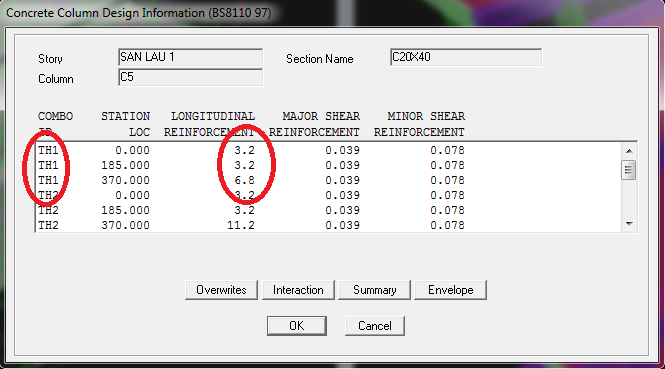This screenshot has height=369, width=665.
Task: Click the list scrollbar thumb
Action: (x=629, y=171)
